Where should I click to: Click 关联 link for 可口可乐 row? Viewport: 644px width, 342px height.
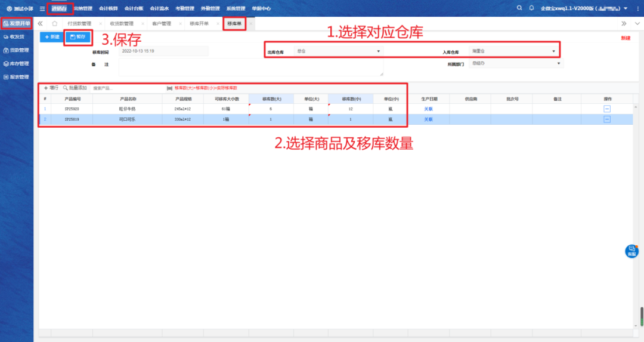428,119
